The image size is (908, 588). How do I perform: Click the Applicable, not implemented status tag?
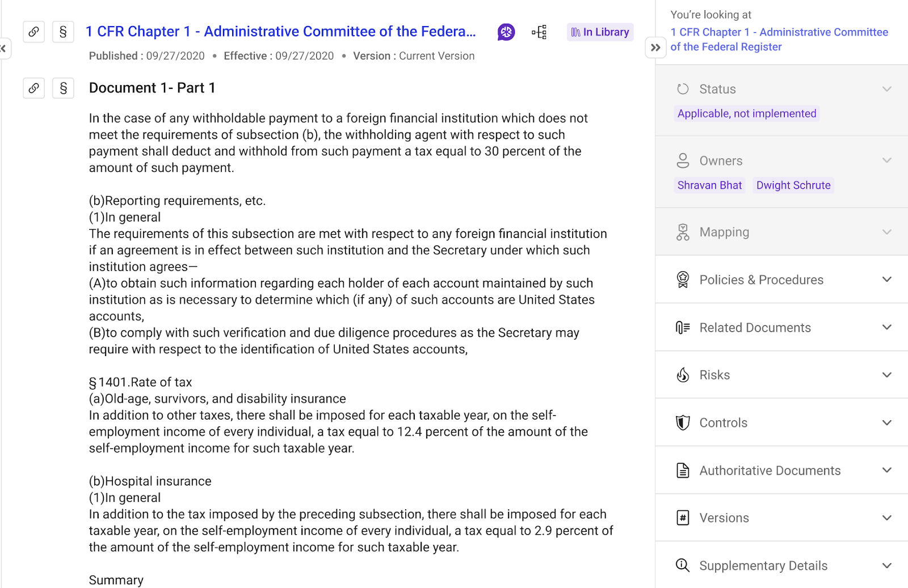pos(746,113)
